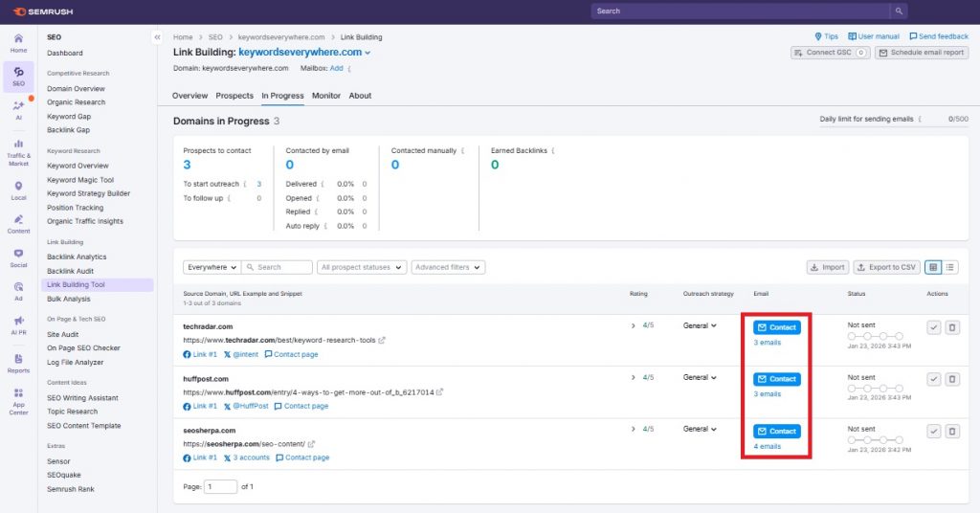Click the search magnifier button
Image resolution: width=980 pixels, height=513 pixels.
click(899, 11)
